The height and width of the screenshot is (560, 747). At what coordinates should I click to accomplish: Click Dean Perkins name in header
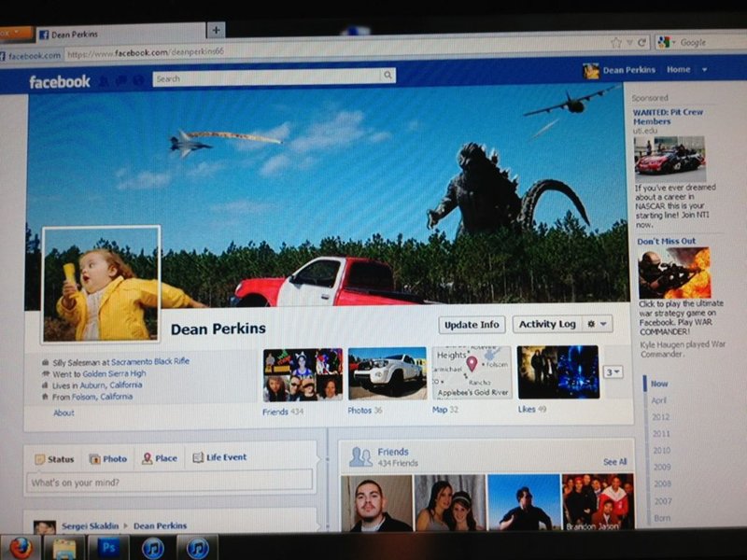628,70
